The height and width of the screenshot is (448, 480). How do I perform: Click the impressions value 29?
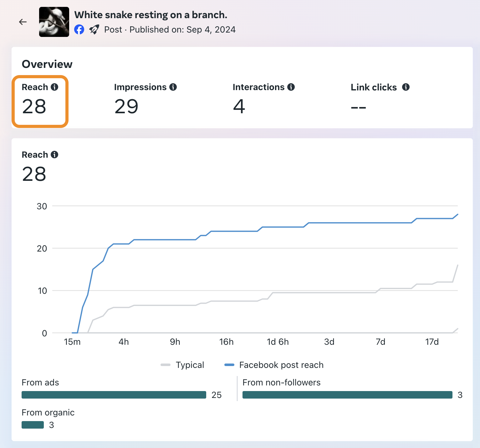[x=126, y=106]
